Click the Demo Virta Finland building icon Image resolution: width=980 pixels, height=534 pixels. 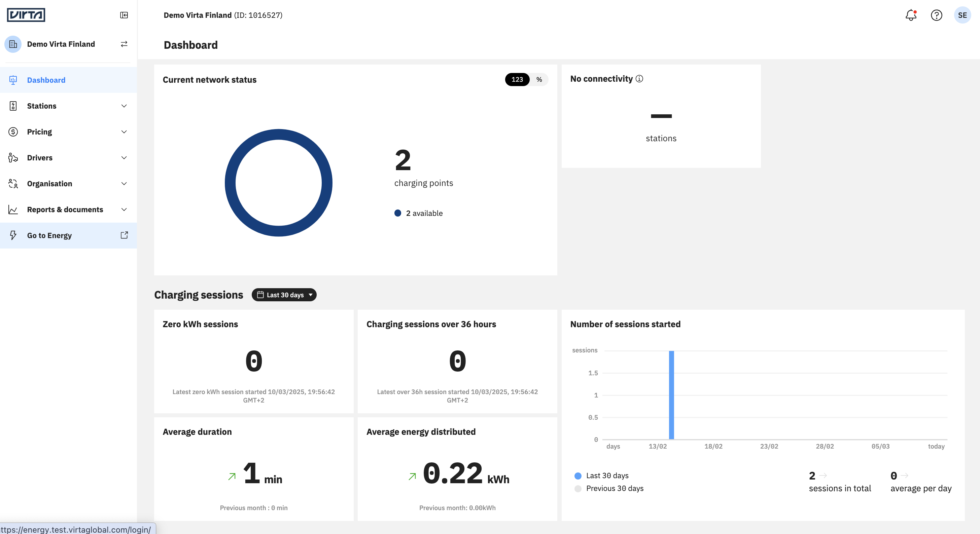[13, 44]
